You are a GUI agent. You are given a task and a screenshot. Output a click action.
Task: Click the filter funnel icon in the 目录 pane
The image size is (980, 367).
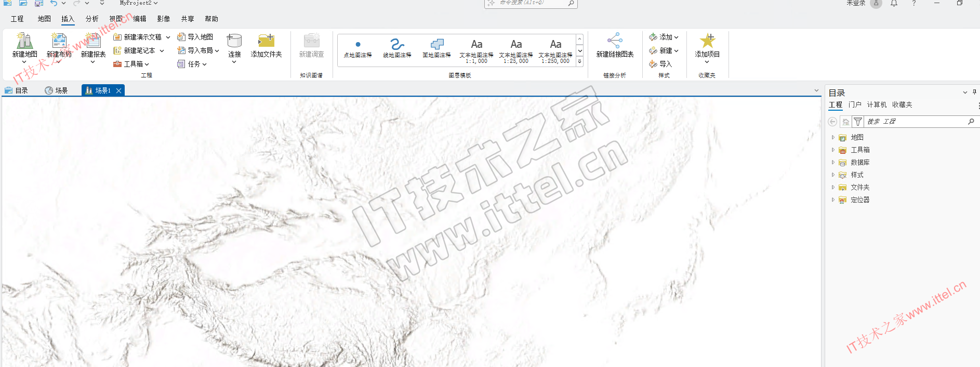coord(858,122)
